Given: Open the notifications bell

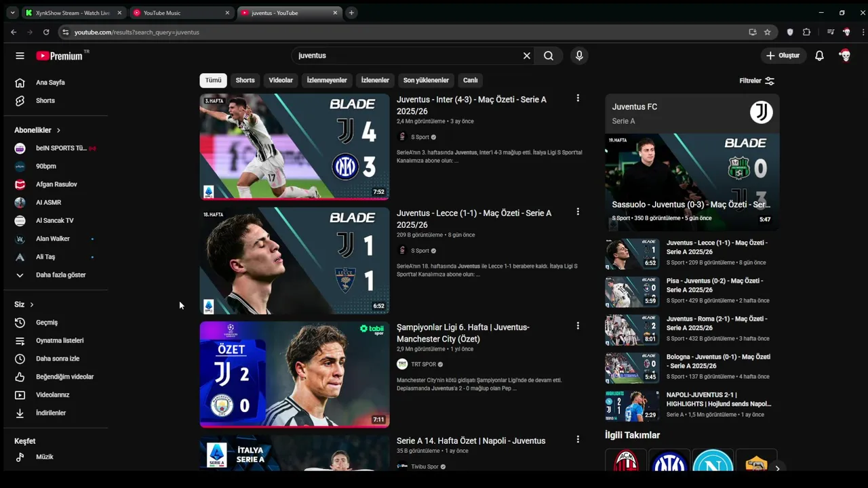Looking at the screenshot, I should point(819,56).
